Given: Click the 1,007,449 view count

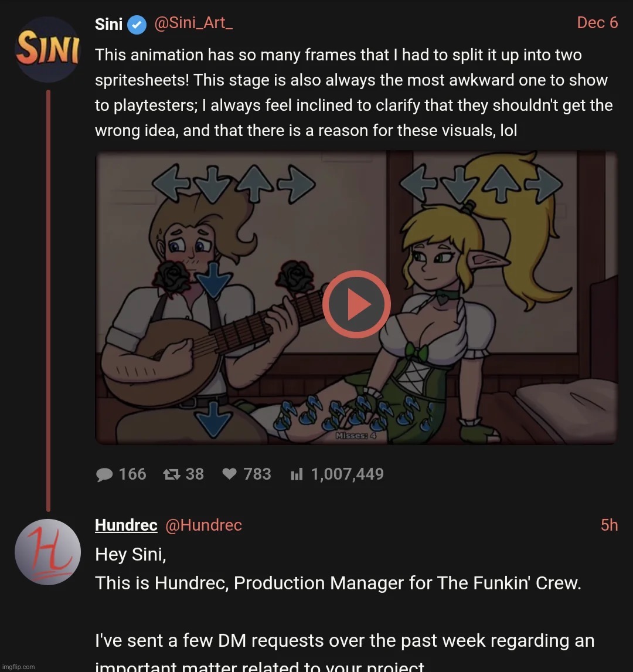Looking at the screenshot, I should pos(347,474).
